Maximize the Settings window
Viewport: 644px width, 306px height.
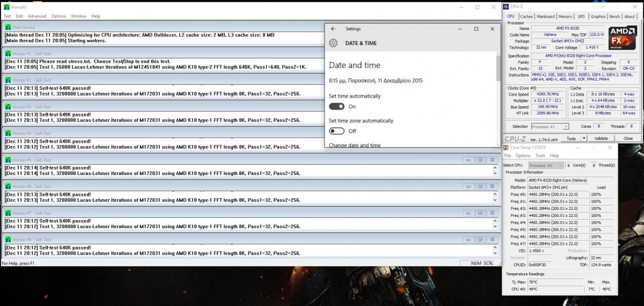coord(476,29)
